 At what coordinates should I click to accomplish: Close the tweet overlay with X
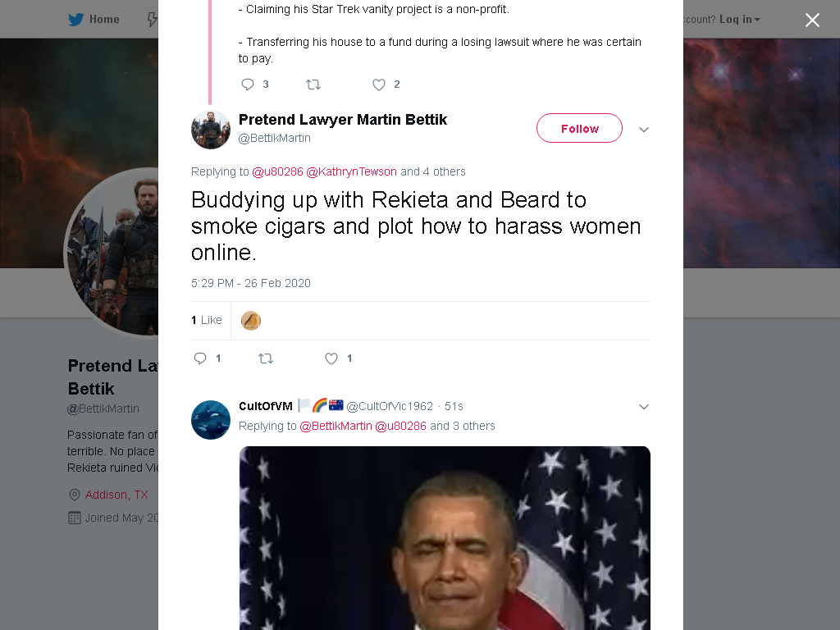pos(812,20)
